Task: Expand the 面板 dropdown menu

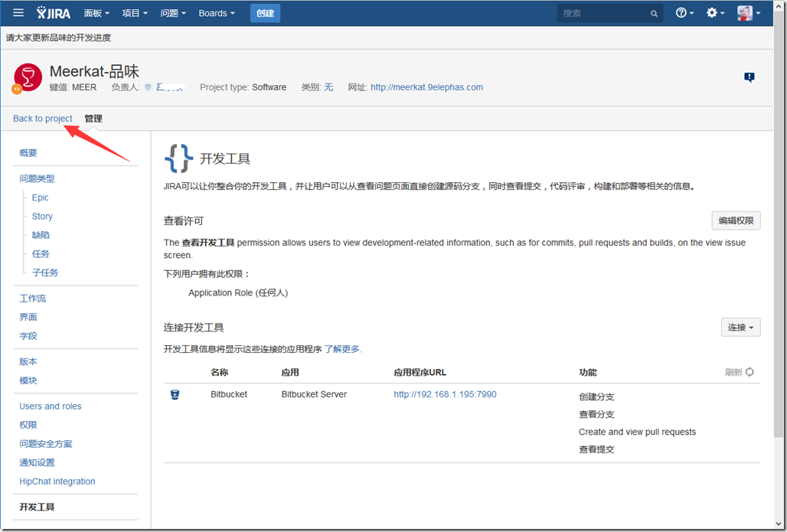Action: coord(96,13)
